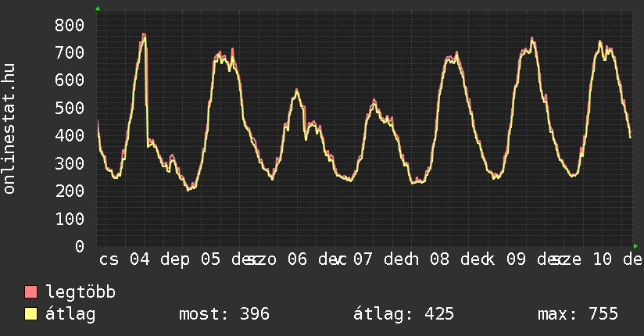
Task: Click the 'most: 396' current value
Action: click(224, 314)
